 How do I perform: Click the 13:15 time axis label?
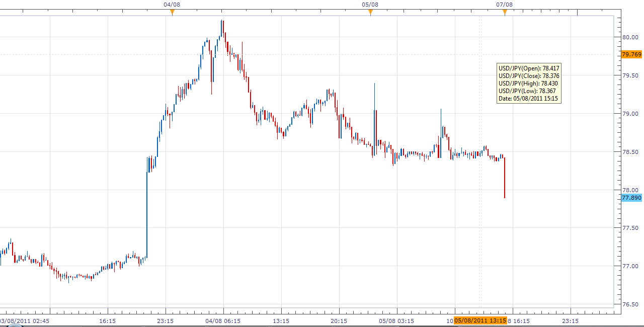click(281, 320)
